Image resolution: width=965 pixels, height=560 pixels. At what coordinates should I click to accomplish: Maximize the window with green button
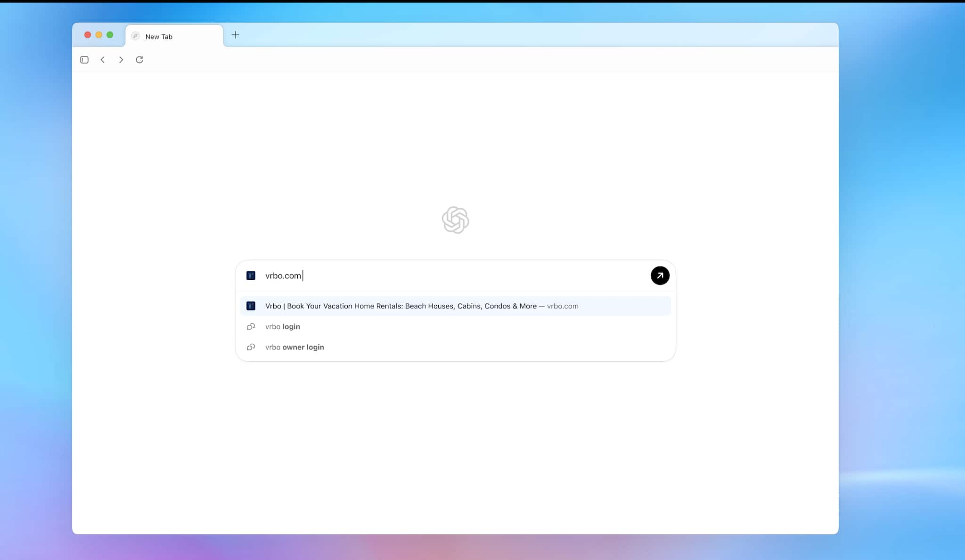click(110, 35)
